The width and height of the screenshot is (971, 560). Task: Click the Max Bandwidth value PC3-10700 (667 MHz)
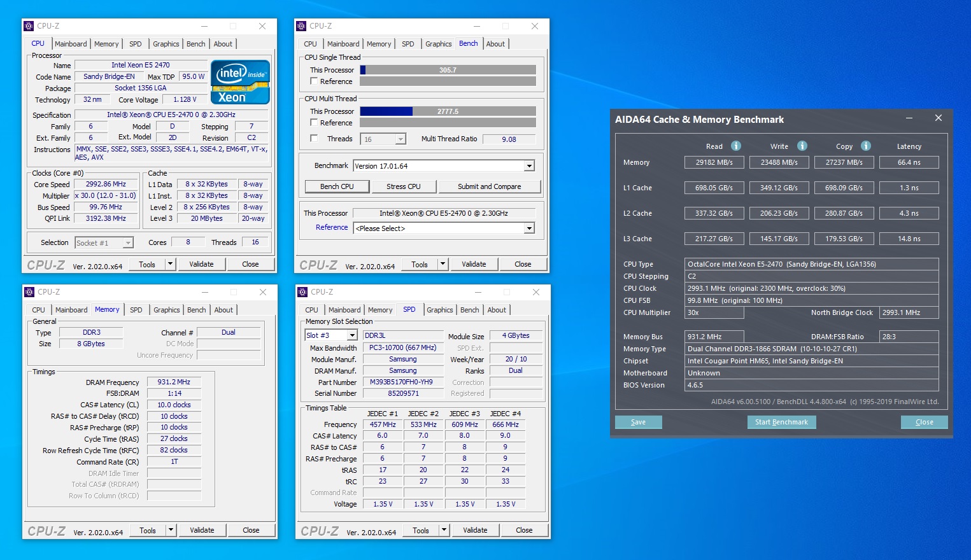pyautogui.click(x=403, y=348)
